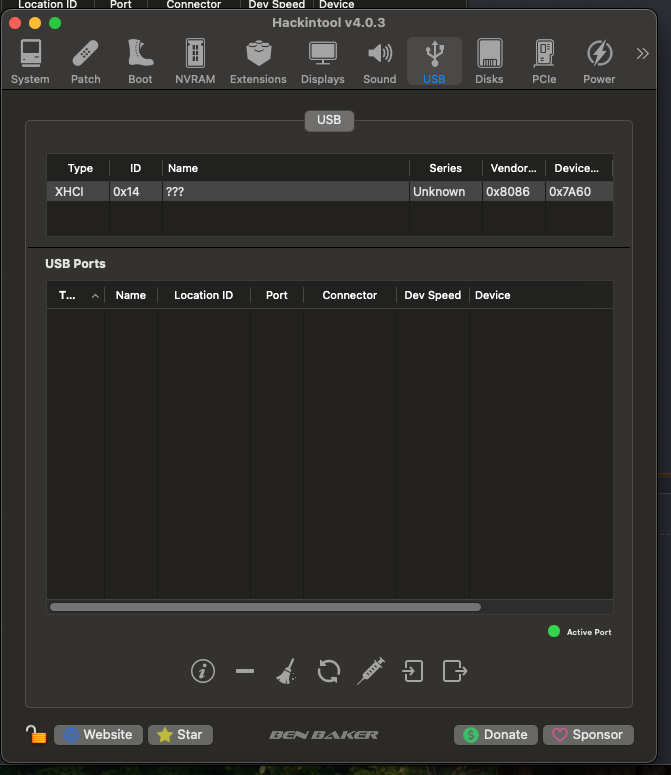Select the XHCI controller row
Viewport: 671px width, 775px height.
pyautogui.click(x=330, y=191)
